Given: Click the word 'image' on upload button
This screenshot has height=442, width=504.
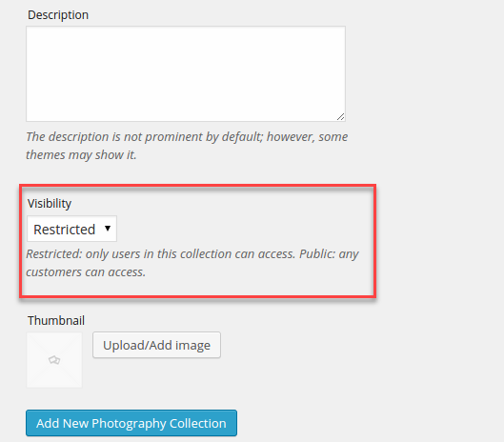Looking at the screenshot, I should tap(192, 346).
